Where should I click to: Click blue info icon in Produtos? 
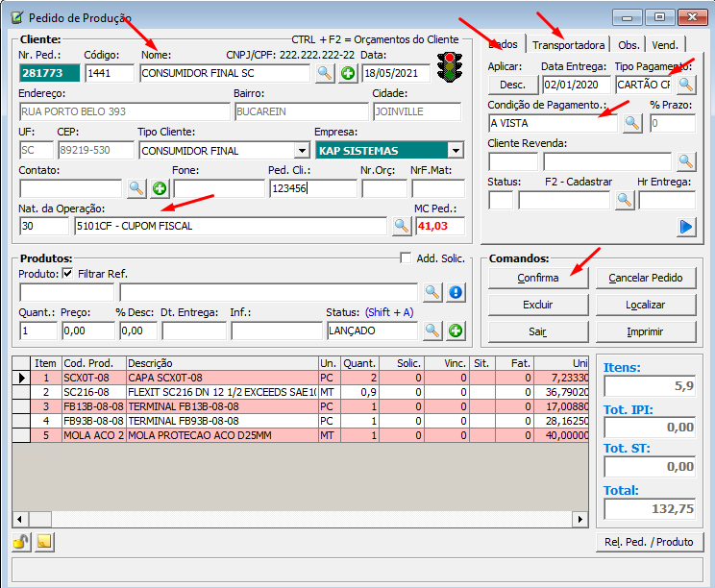(x=456, y=292)
